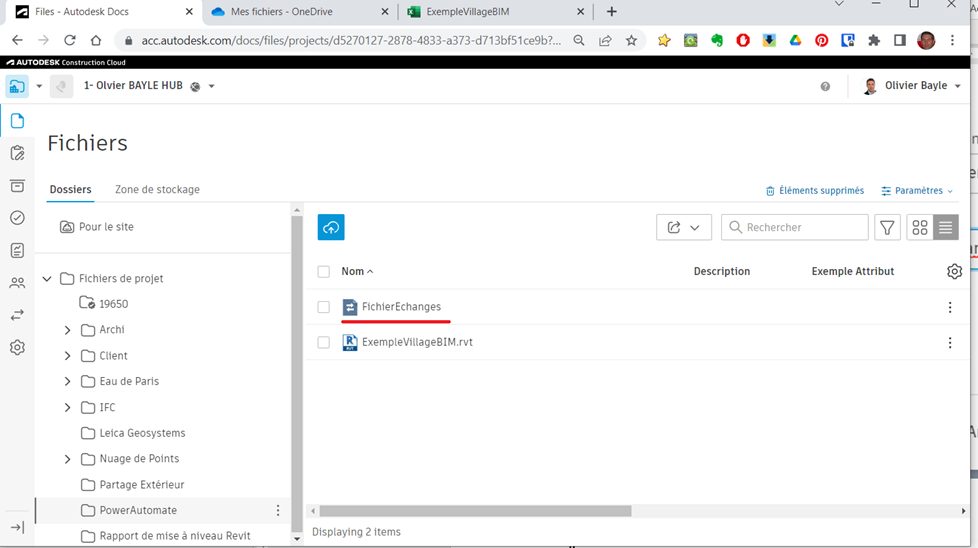Expand the Client folder
The height and width of the screenshot is (548, 978).
click(67, 355)
